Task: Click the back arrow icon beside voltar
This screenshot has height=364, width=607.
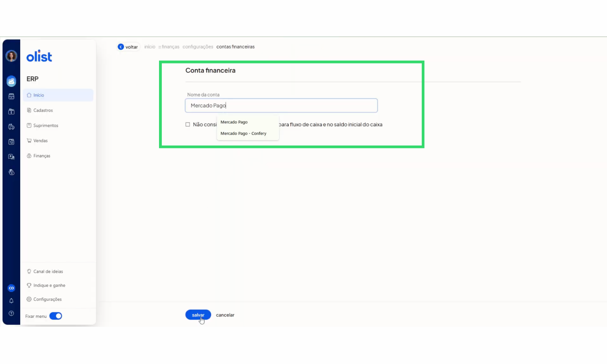Action: 121,47
